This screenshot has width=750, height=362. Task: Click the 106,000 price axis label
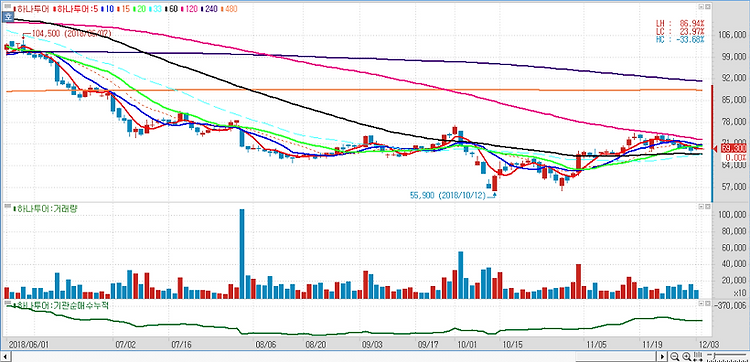tap(733, 35)
